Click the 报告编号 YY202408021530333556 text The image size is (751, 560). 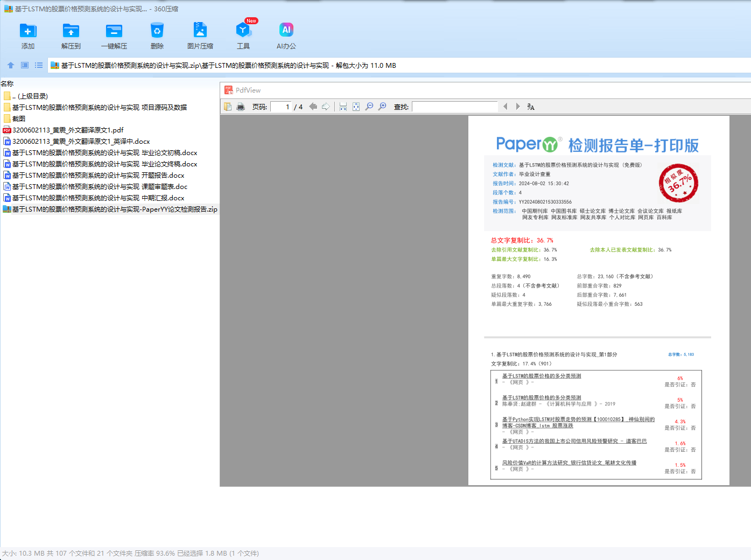point(532,202)
